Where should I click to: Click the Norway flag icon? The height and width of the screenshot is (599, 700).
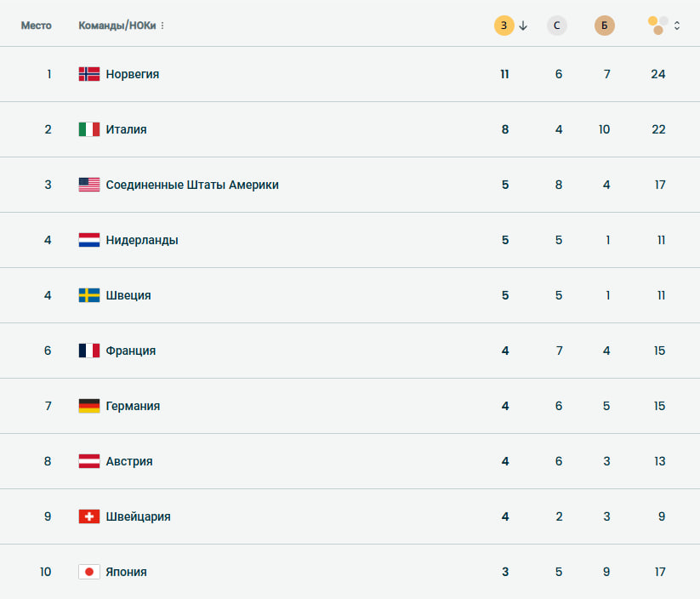(88, 74)
